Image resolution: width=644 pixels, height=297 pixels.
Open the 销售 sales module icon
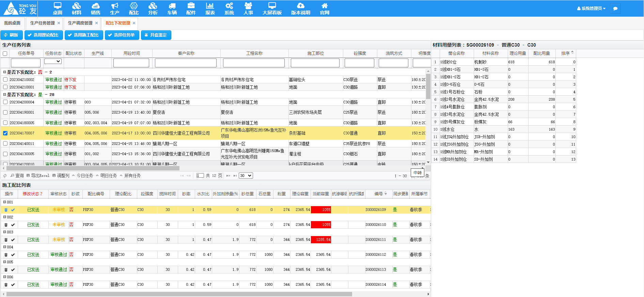96,9
